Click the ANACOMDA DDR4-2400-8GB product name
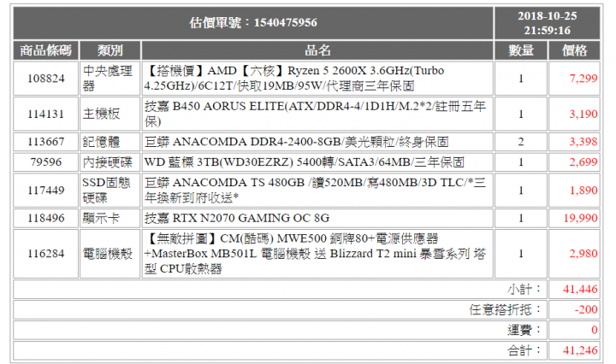Viewport: 616px width, 364px height. pos(296,142)
